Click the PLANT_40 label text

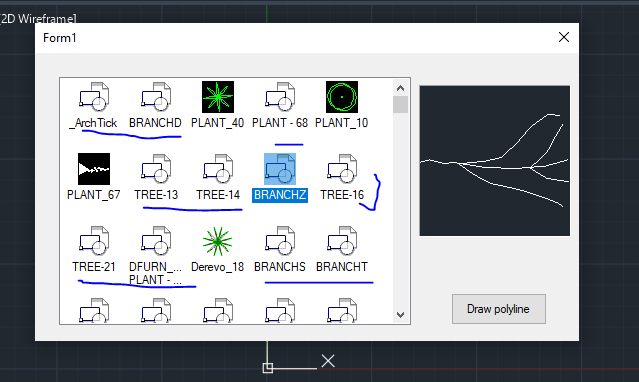click(217, 123)
